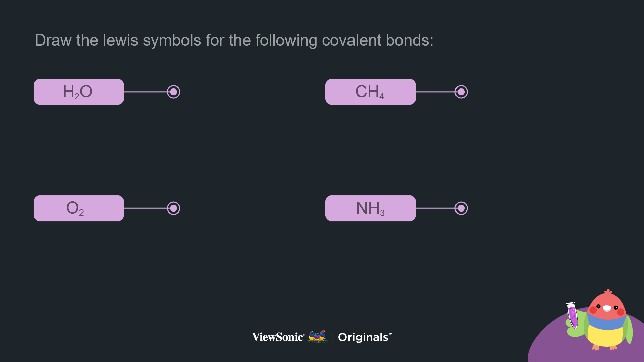Click the three birds ViewSonic logo icon
The height and width of the screenshot is (362, 644).
point(317,336)
